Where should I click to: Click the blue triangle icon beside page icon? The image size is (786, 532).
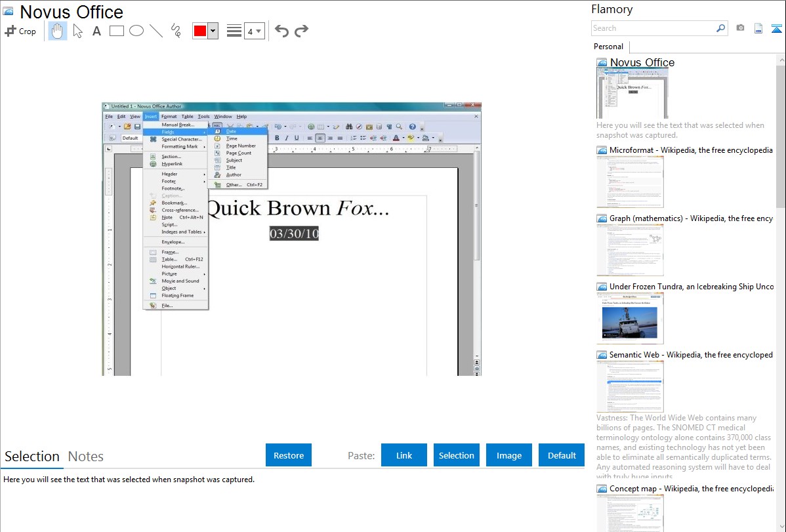point(776,28)
